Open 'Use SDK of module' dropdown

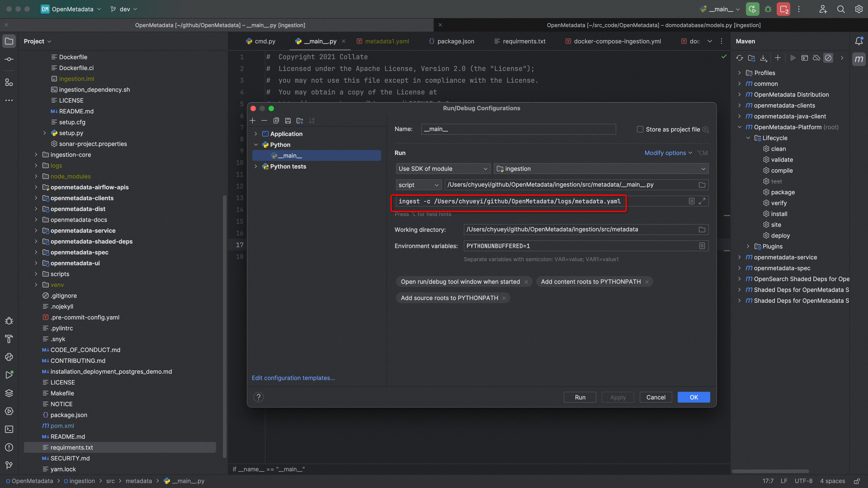[443, 169]
